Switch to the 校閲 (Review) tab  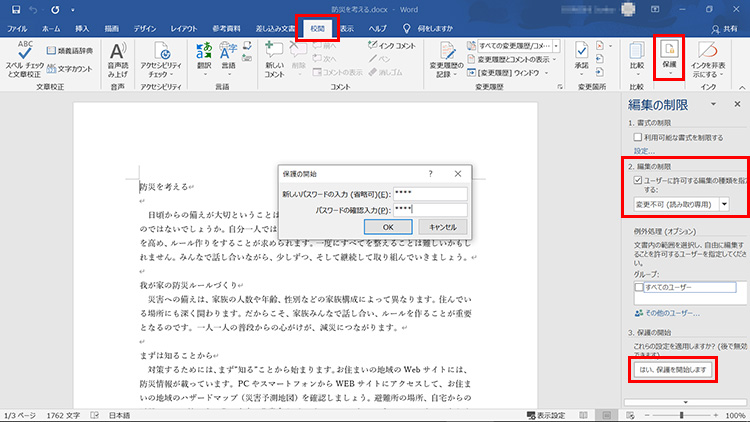(317, 29)
